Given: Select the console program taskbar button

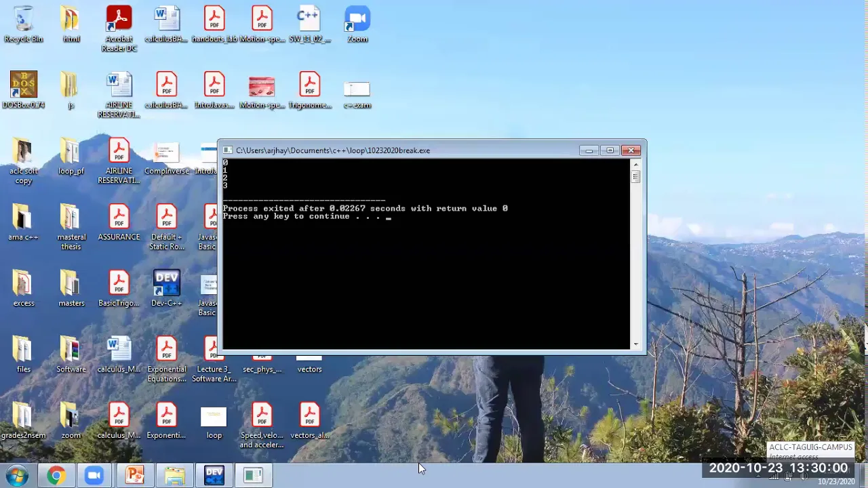Looking at the screenshot, I should [x=253, y=476].
